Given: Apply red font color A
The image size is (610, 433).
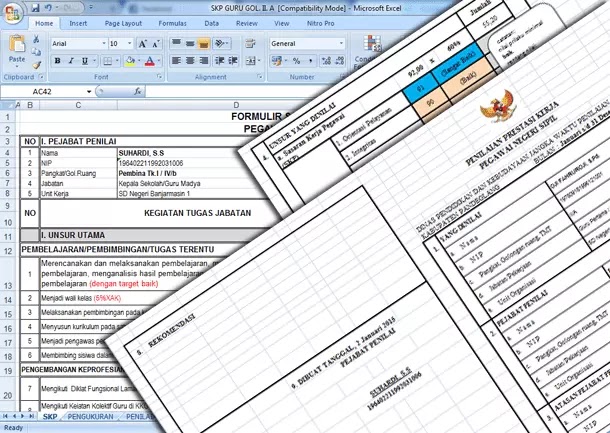Looking at the screenshot, I should (x=150, y=61).
